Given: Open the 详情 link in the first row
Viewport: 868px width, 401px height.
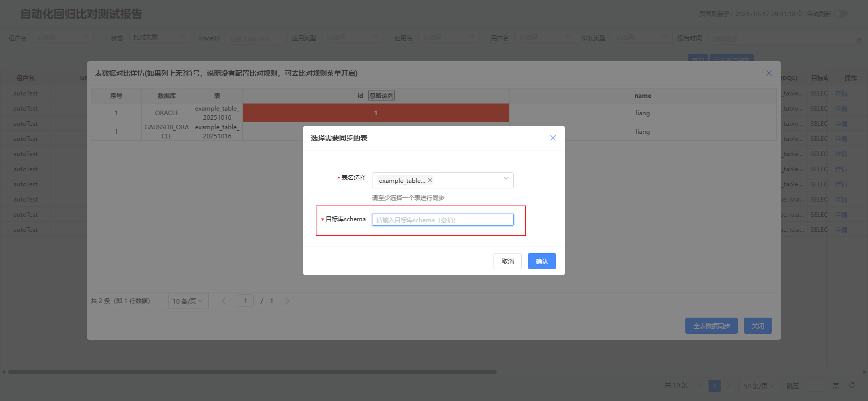Looking at the screenshot, I should (841, 93).
